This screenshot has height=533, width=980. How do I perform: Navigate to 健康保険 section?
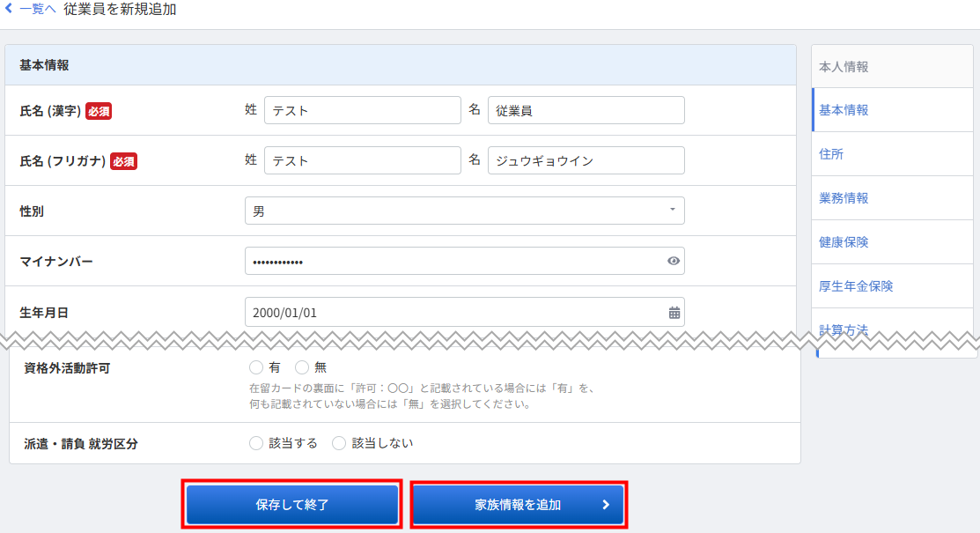pyautogui.click(x=844, y=242)
